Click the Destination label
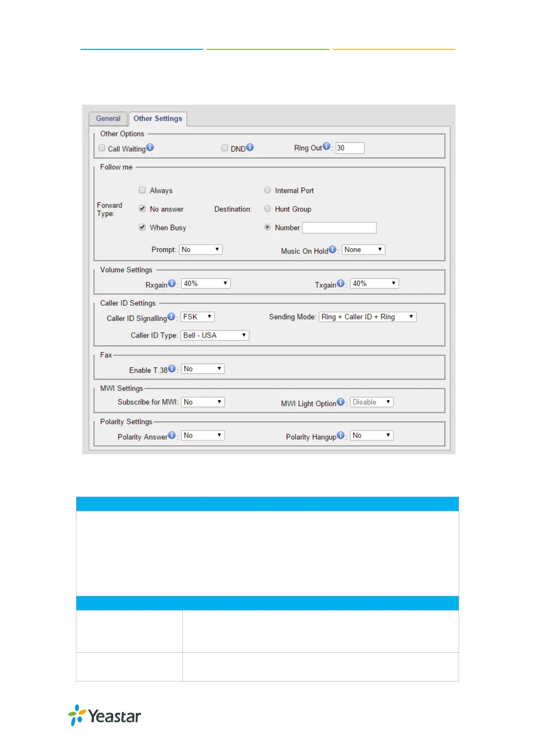The width and height of the screenshot is (535, 756). pyautogui.click(x=233, y=209)
